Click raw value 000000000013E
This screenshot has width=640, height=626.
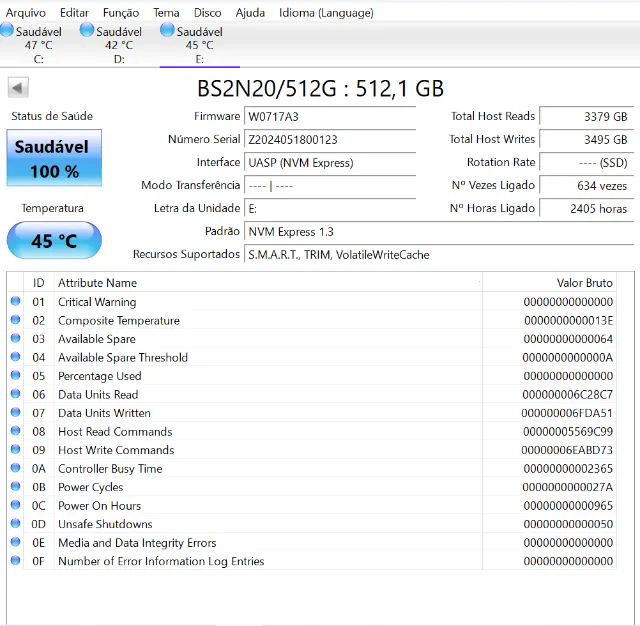569,321
